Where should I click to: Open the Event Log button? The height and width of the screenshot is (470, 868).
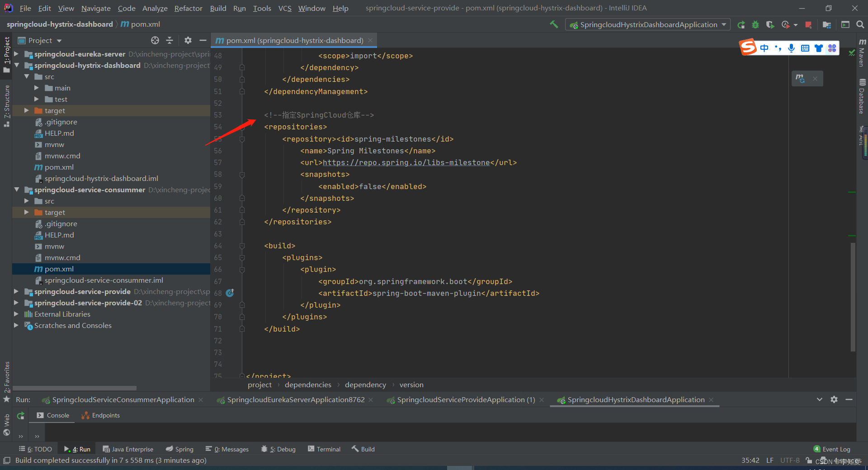(x=832, y=449)
